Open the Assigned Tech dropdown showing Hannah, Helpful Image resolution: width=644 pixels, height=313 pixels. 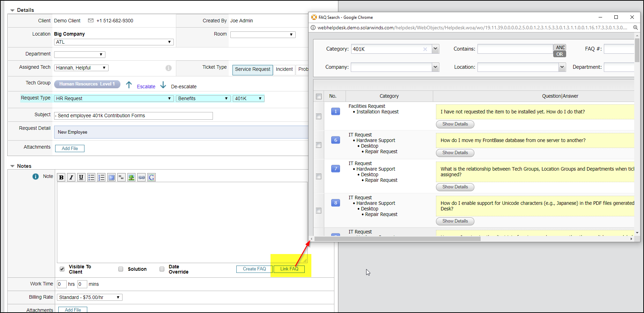[x=81, y=68]
